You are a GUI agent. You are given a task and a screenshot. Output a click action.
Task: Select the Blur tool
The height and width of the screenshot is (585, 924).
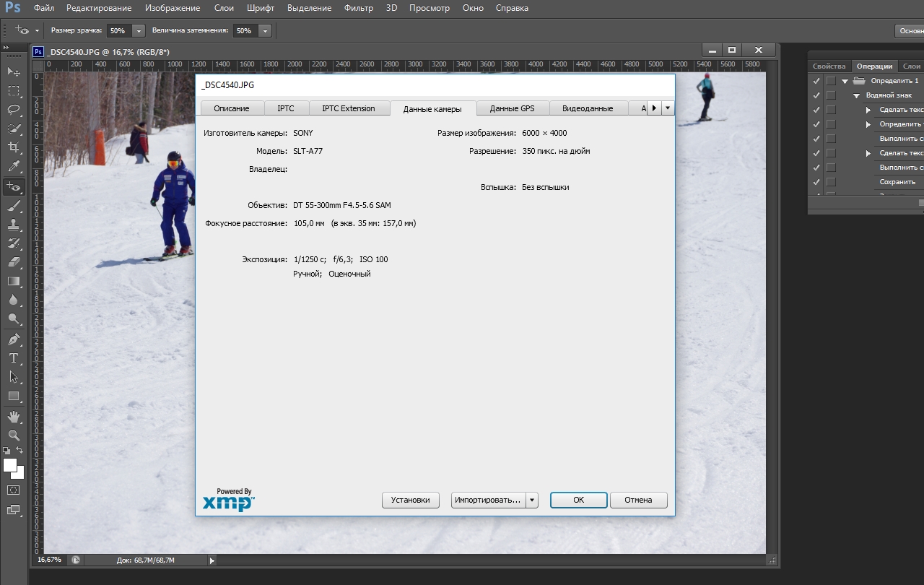[14, 300]
